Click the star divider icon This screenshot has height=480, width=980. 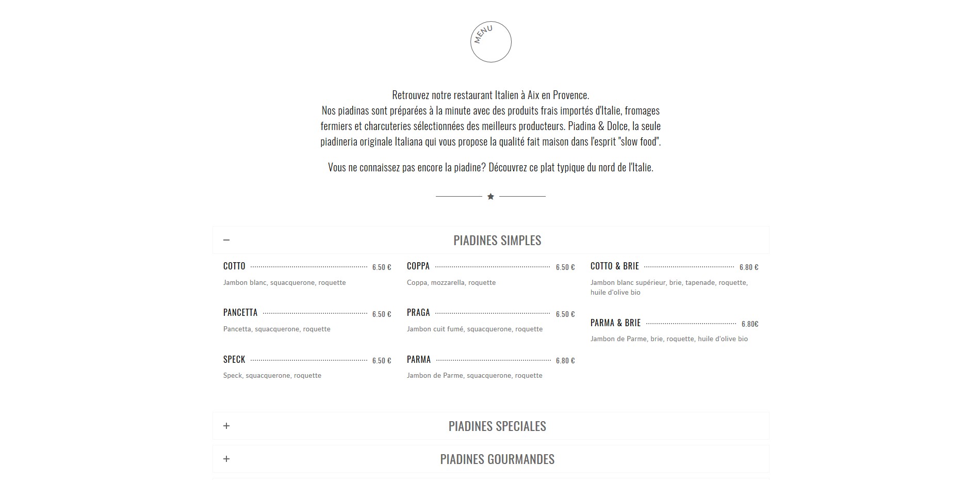[x=491, y=197]
